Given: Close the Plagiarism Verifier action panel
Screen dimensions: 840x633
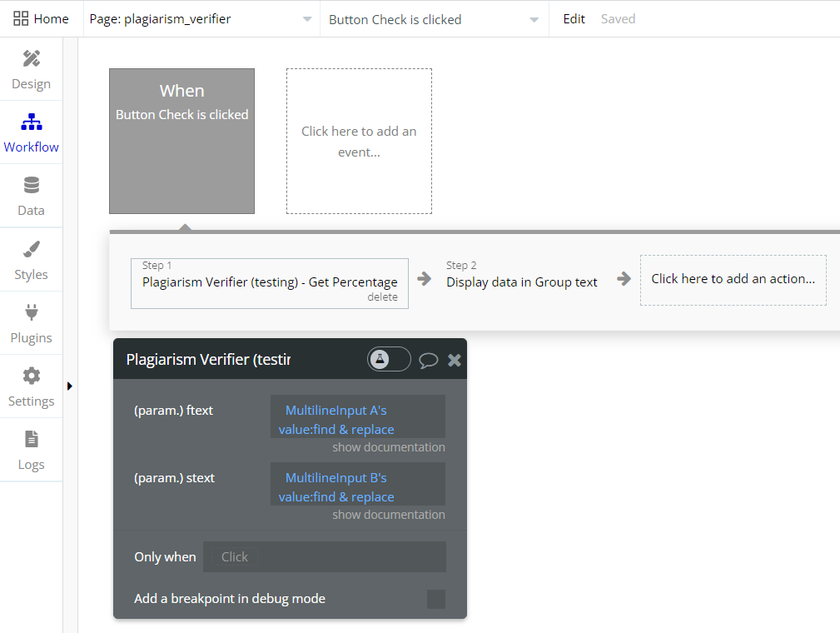Looking at the screenshot, I should 455,360.
